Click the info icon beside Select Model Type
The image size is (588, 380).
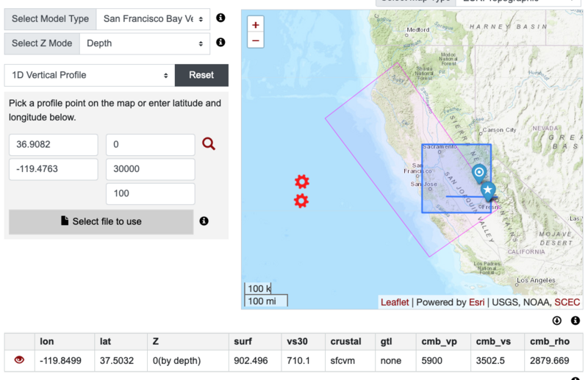(x=220, y=18)
